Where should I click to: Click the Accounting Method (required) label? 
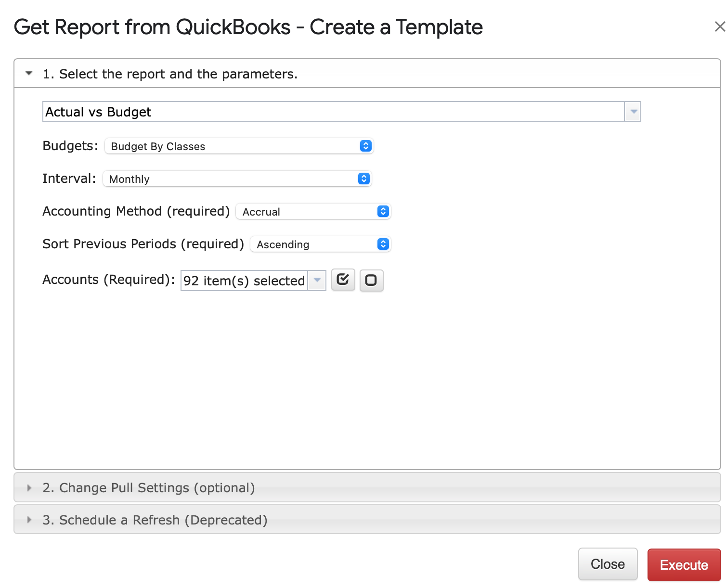pyautogui.click(x=136, y=211)
